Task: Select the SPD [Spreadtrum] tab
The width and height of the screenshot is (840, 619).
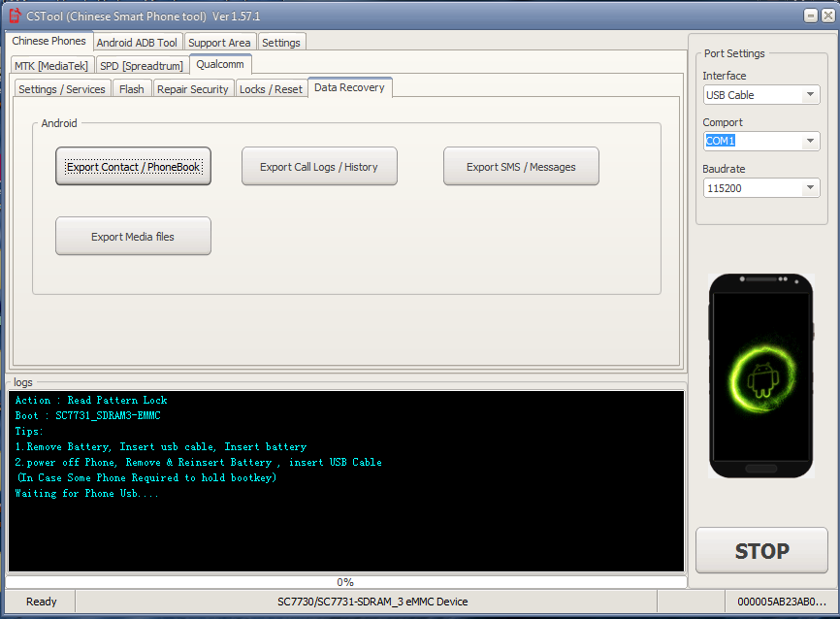Action: tap(142, 66)
